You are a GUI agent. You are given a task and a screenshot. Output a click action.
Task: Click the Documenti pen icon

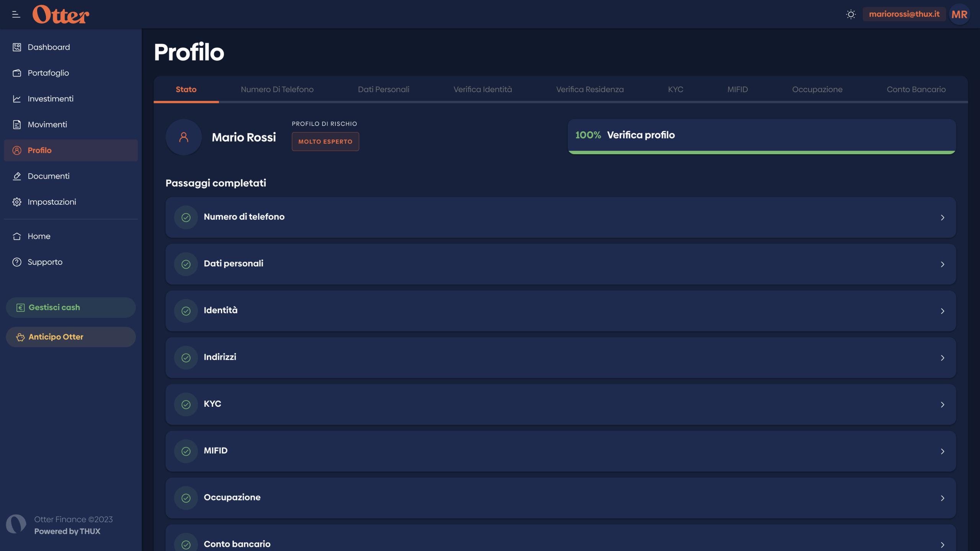(x=17, y=176)
